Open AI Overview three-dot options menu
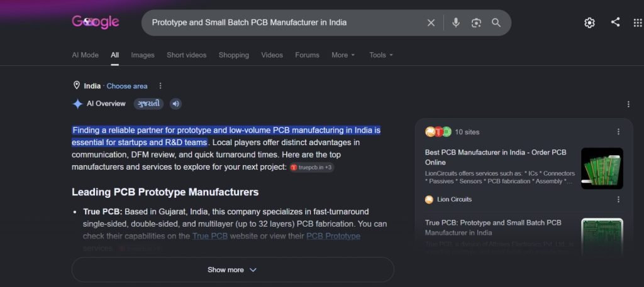Viewport: 644px width, 287px height. click(x=628, y=104)
